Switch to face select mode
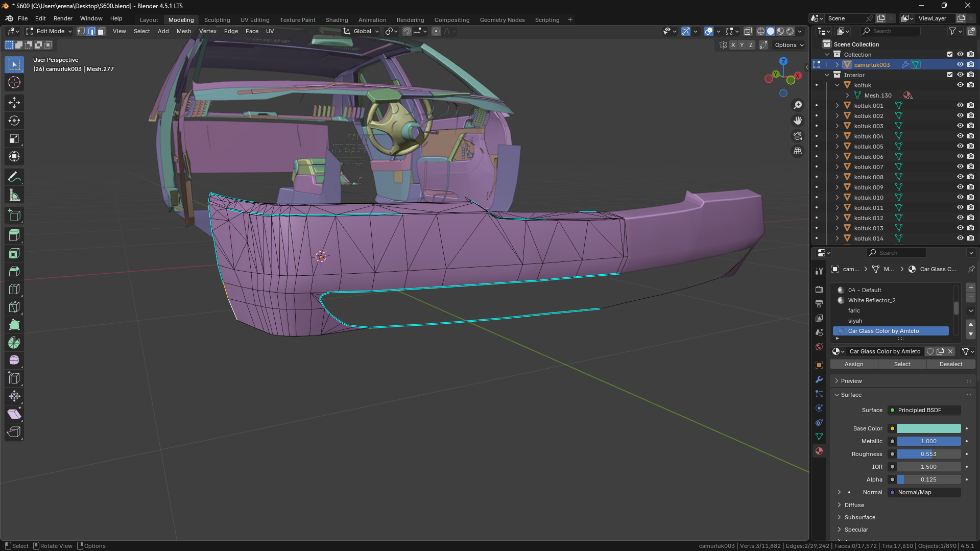 pos(101,31)
